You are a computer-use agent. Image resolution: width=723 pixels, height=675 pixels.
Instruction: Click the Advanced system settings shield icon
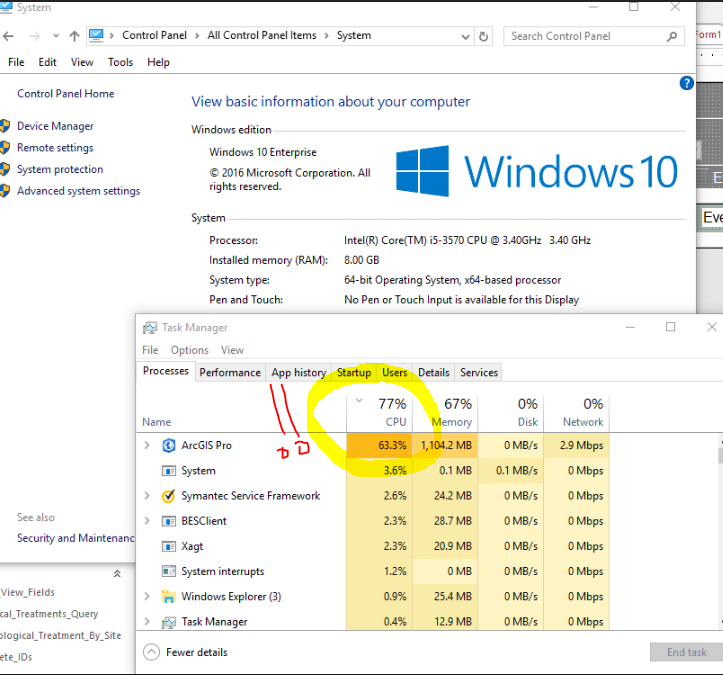[5, 191]
